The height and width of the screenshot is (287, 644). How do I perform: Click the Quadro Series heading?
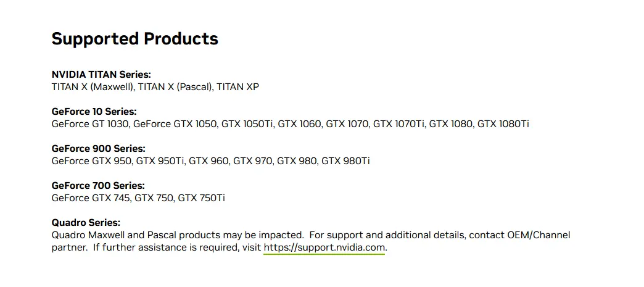pos(86,222)
